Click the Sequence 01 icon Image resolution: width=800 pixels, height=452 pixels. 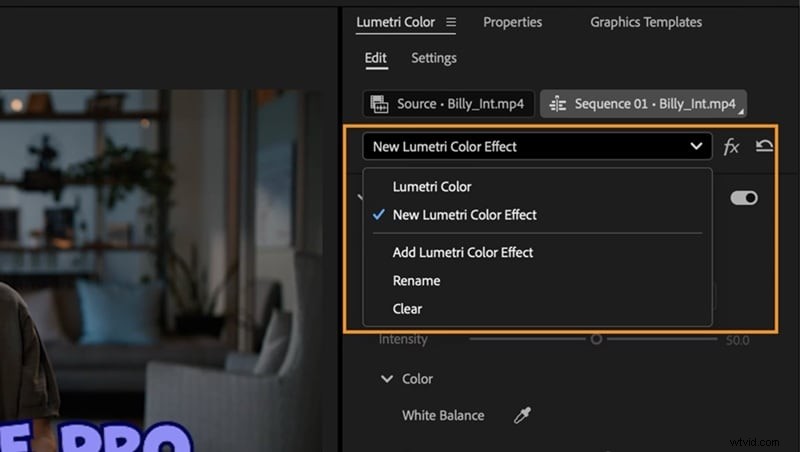tap(557, 104)
